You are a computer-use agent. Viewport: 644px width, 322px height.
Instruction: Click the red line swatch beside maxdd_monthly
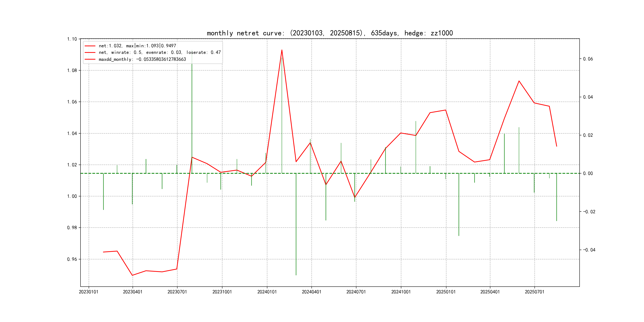point(90,59)
